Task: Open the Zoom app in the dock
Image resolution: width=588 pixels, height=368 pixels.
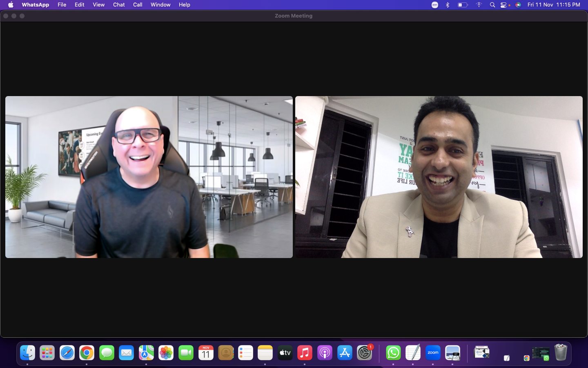Action: pyautogui.click(x=433, y=353)
